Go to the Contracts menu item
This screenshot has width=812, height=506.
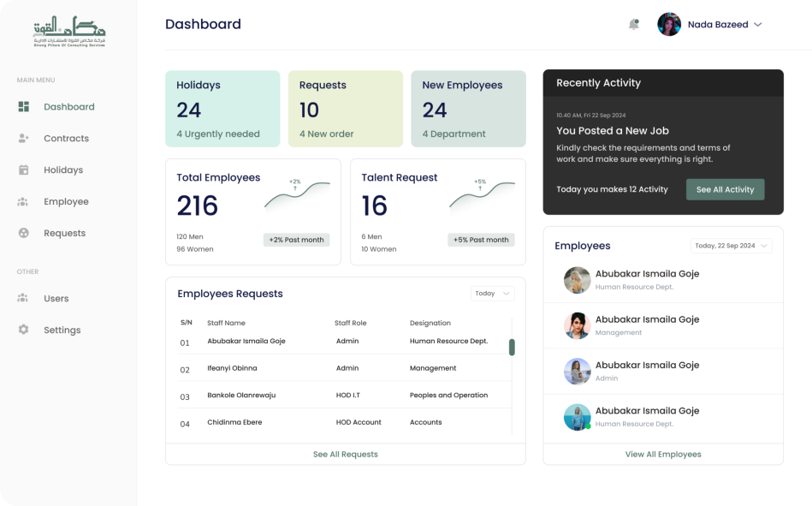[66, 139]
